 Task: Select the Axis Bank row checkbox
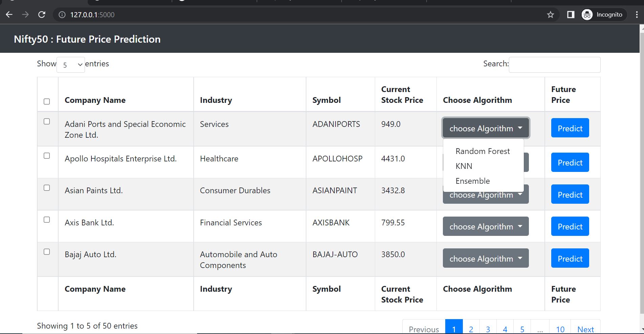pos(47,220)
